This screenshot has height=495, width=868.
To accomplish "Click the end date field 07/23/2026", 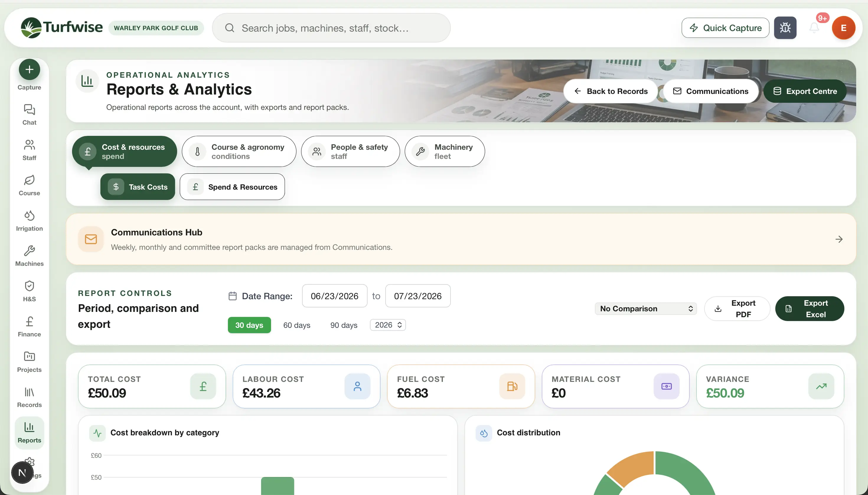I will click(418, 296).
